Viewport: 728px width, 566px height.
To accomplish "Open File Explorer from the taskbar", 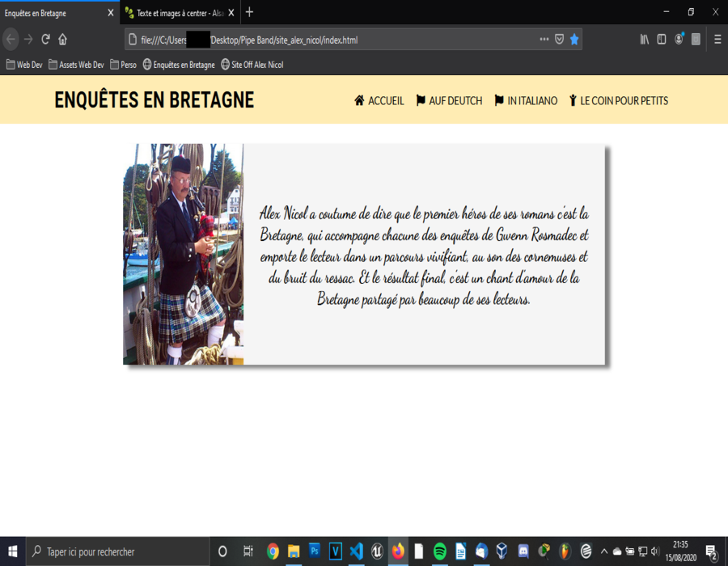I will [x=294, y=551].
